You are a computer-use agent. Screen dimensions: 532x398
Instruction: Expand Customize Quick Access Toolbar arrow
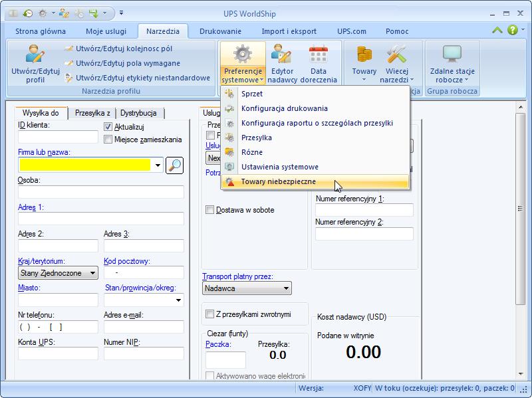click(x=121, y=13)
